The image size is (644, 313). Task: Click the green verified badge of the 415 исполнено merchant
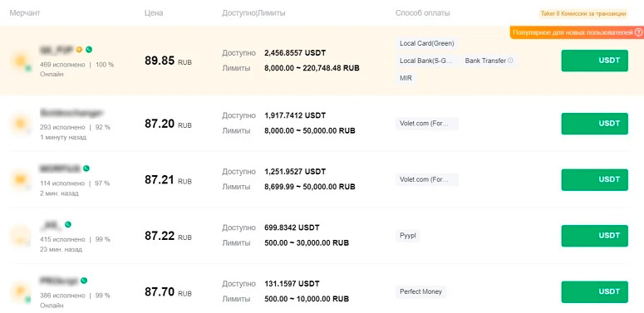click(x=68, y=224)
